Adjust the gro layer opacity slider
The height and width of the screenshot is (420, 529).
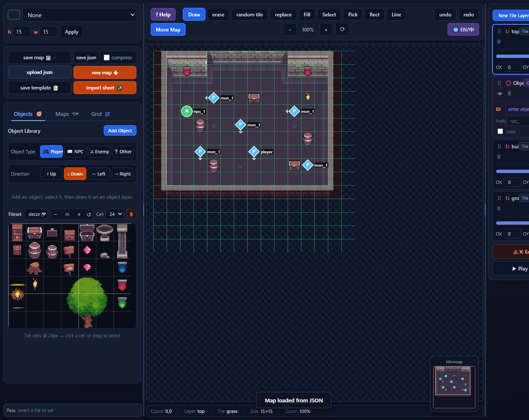(512, 223)
